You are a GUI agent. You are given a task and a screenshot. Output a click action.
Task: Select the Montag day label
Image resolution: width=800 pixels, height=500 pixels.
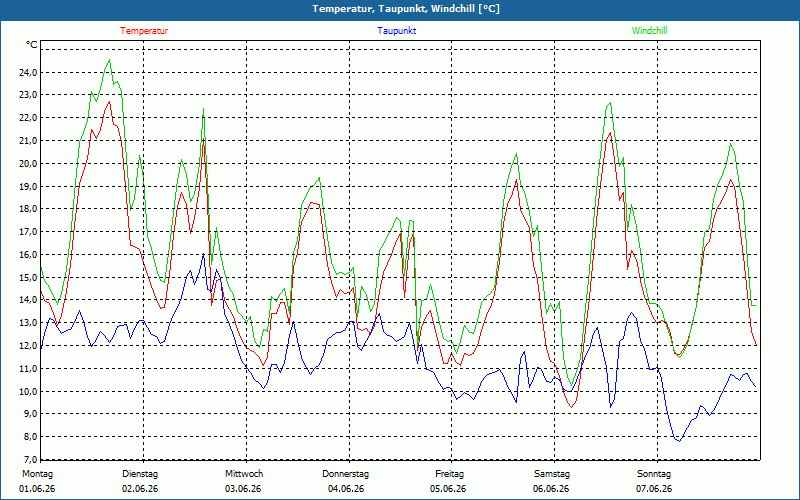pyautogui.click(x=37, y=474)
